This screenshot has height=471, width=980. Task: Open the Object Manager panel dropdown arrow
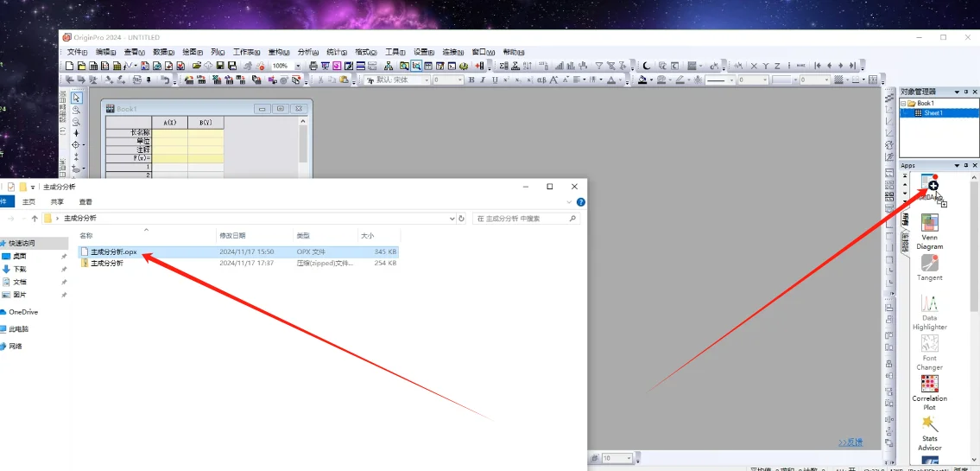click(x=957, y=92)
